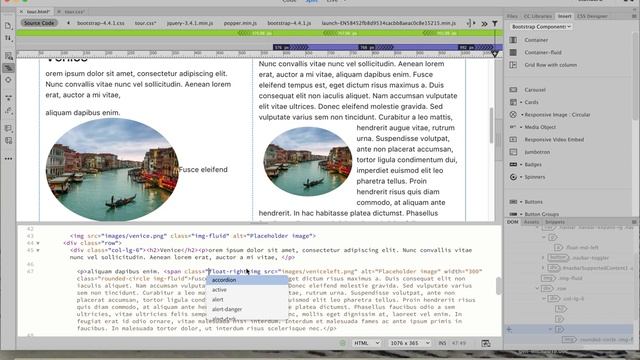Select the small Venice image in right column
The image size is (640, 360).
tap(307, 162)
